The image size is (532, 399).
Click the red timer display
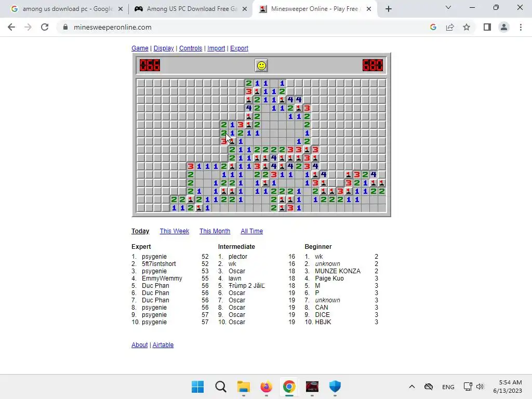coord(373,65)
